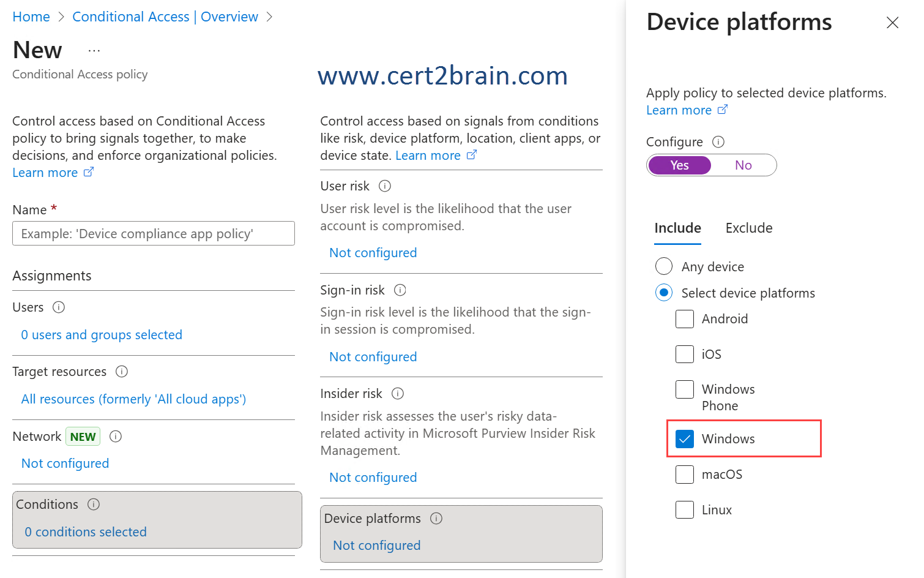Viewport: 924px width, 578px height.
Task: Open the 0 users and groups selected link
Action: pos(102,335)
